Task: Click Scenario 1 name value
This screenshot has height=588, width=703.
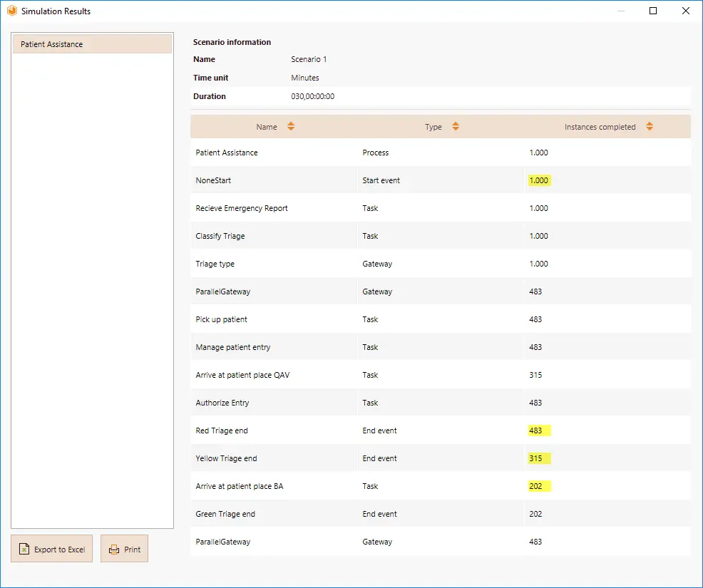Action: pyautogui.click(x=309, y=59)
